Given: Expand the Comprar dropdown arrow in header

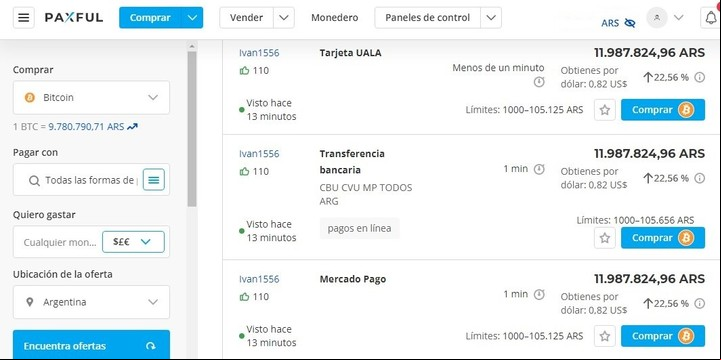Looking at the screenshot, I should (x=192, y=18).
